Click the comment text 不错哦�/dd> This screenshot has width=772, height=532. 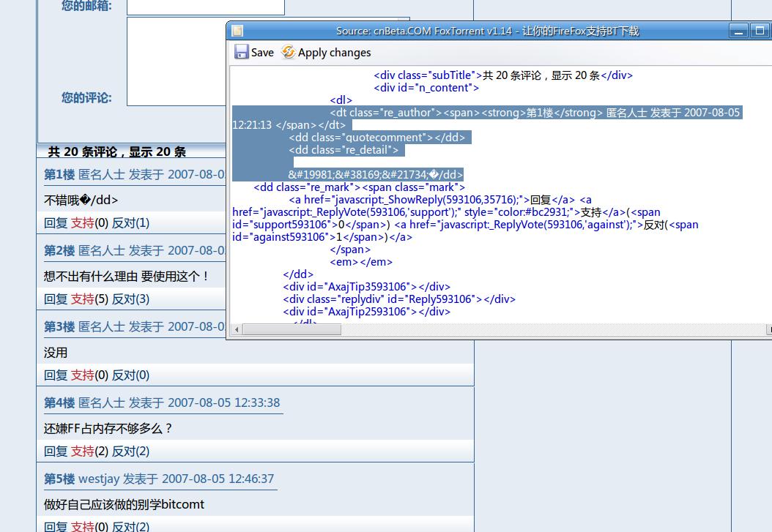click(x=81, y=200)
